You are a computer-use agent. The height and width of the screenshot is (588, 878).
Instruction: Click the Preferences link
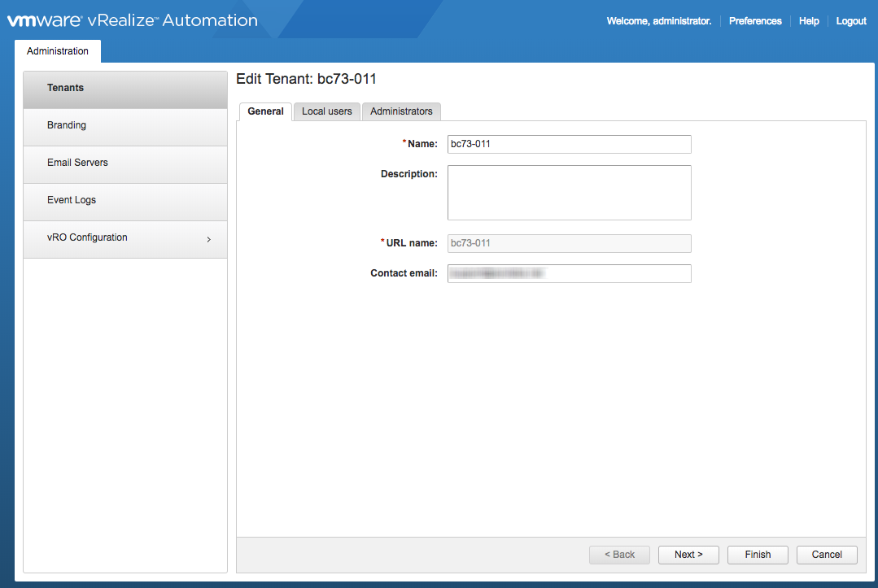pos(755,20)
